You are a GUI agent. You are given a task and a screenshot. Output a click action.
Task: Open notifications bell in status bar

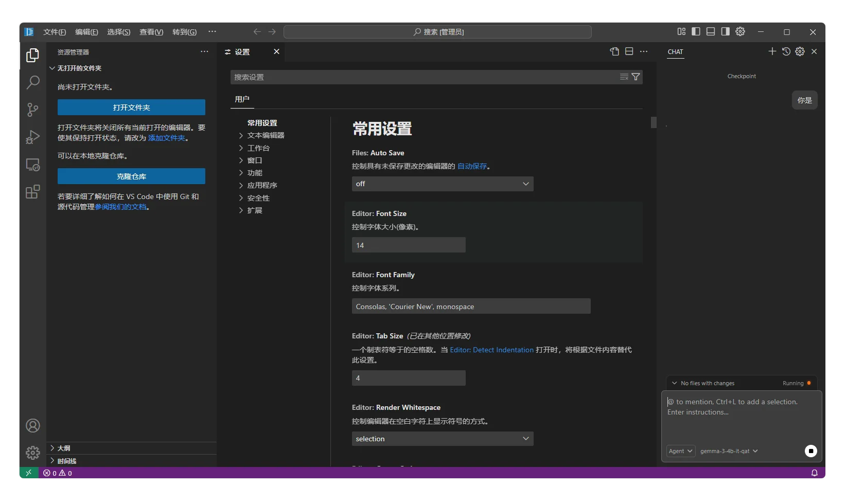(x=815, y=473)
